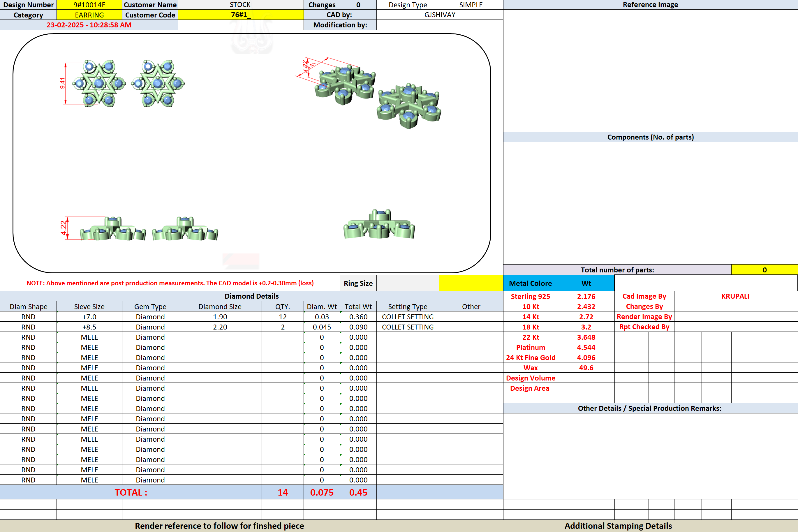Click total weight 0.360 cell
The image size is (798, 532).
pos(358,317)
